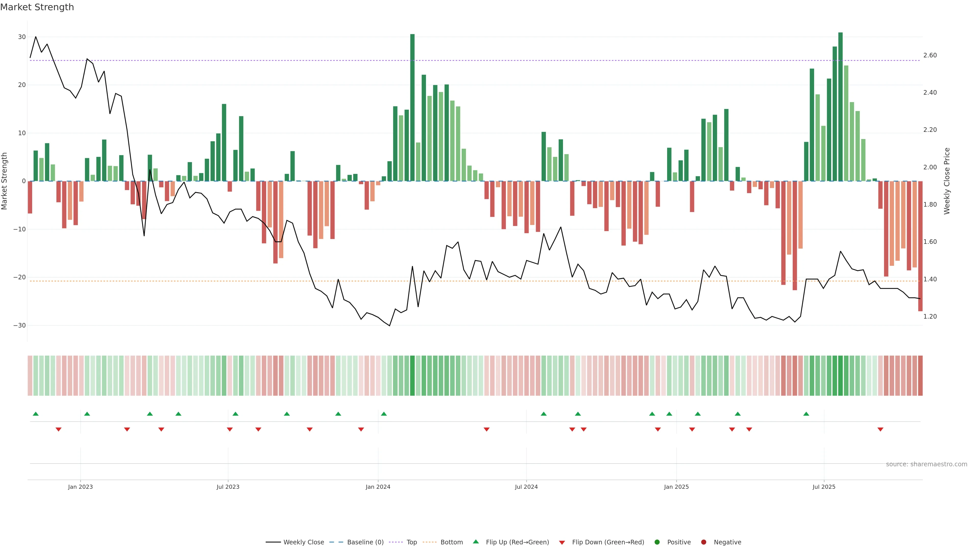Click the Jul 2025 x-axis label

pyautogui.click(x=824, y=487)
